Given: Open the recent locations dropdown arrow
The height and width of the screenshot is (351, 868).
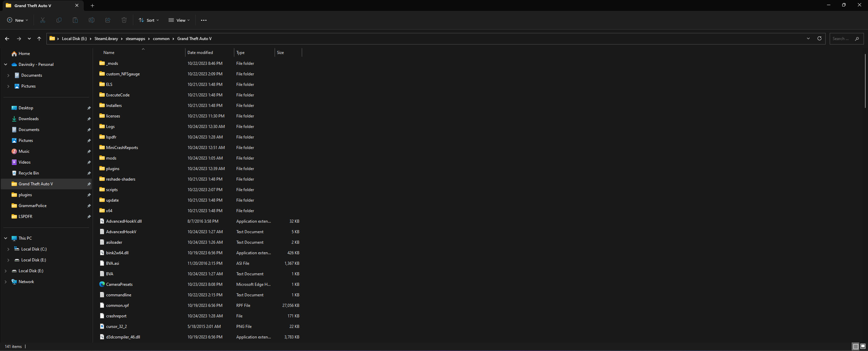Looking at the screenshot, I should [29, 39].
